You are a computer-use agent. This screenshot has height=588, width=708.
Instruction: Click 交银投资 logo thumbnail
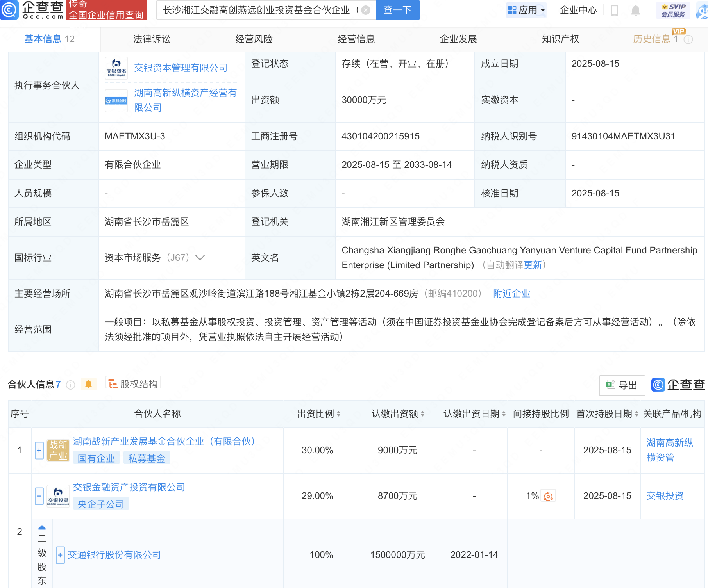click(58, 496)
